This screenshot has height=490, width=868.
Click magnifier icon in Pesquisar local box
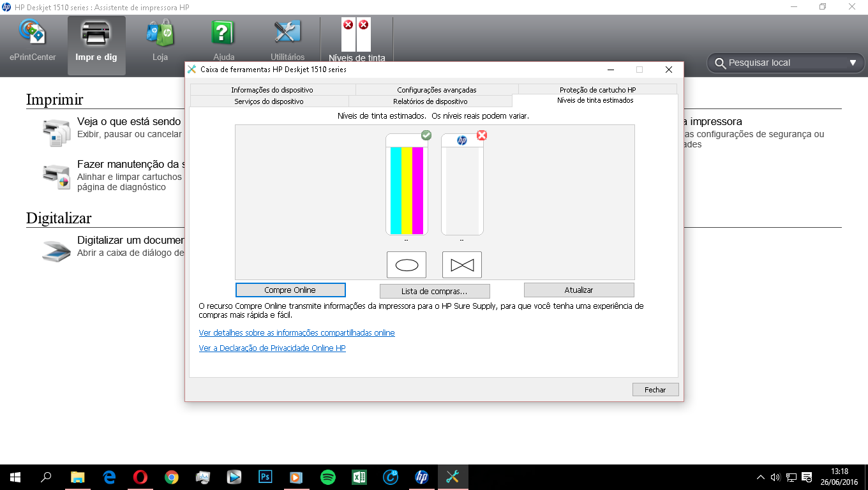click(721, 63)
